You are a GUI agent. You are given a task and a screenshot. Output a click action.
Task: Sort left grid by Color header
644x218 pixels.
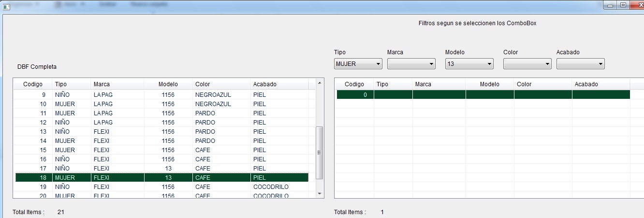(x=221, y=84)
